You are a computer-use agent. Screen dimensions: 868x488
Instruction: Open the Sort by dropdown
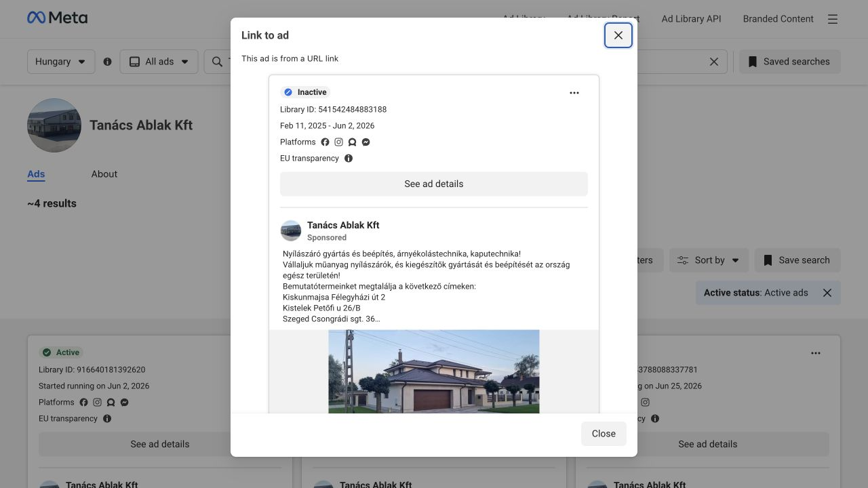[x=709, y=260]
